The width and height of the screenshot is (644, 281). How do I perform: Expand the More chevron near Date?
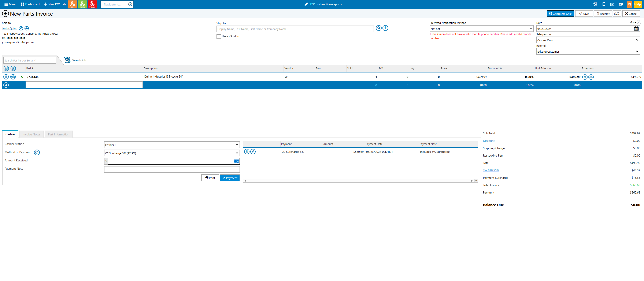639,22
